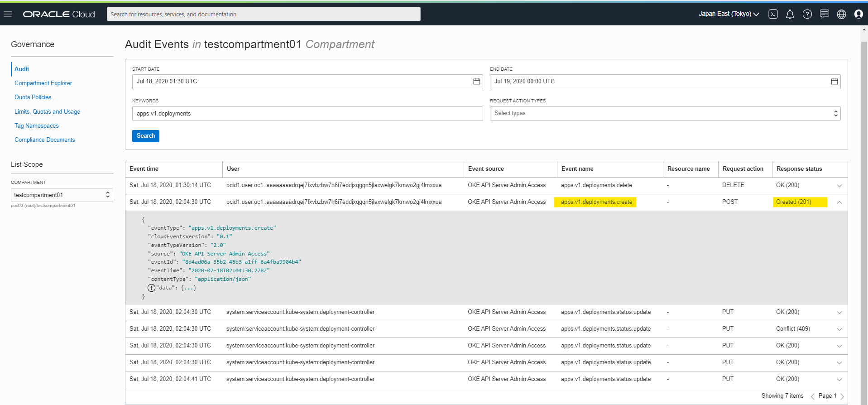Click the Created (201) status

tap(794, 202)
